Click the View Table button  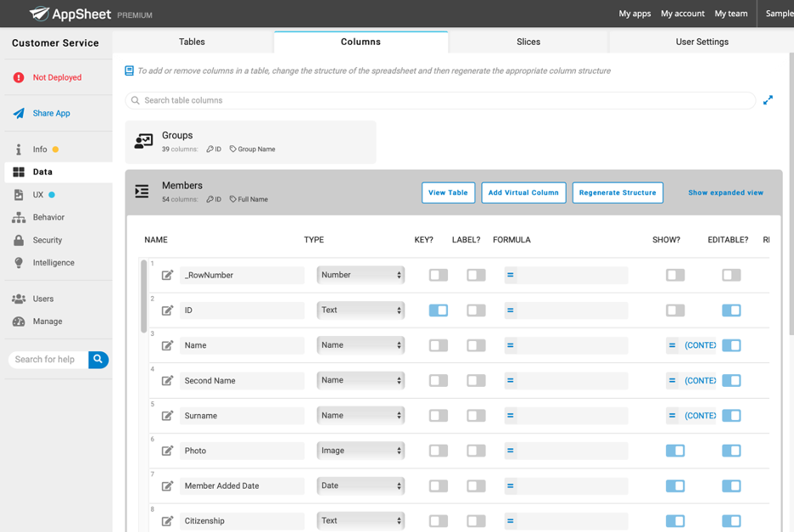(448, 193)
